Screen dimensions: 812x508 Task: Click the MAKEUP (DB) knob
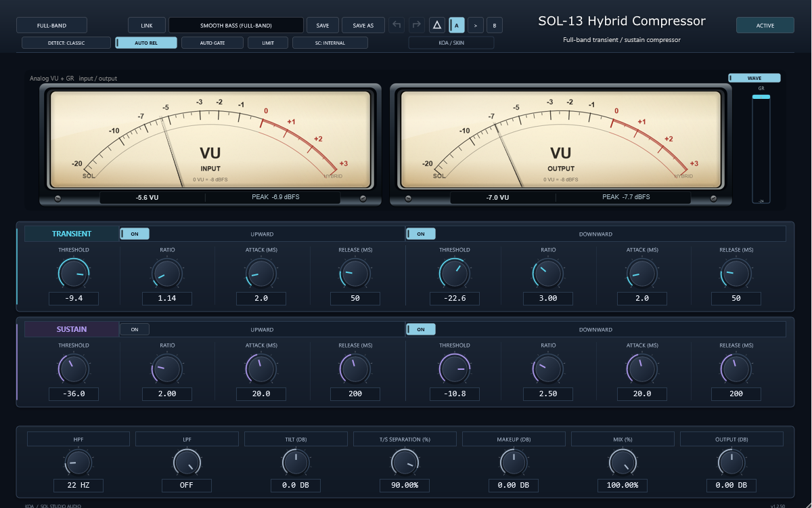pos(514,463)
